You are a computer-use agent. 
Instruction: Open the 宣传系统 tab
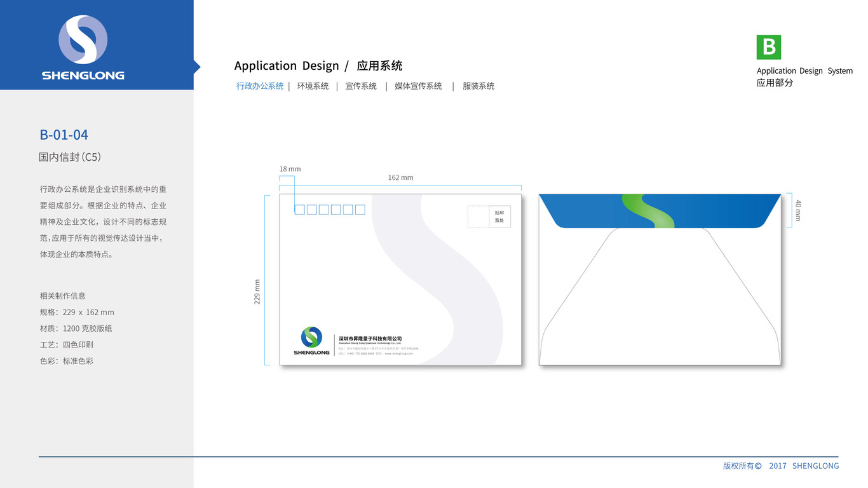pyautogui.click(x=361, y=86)
